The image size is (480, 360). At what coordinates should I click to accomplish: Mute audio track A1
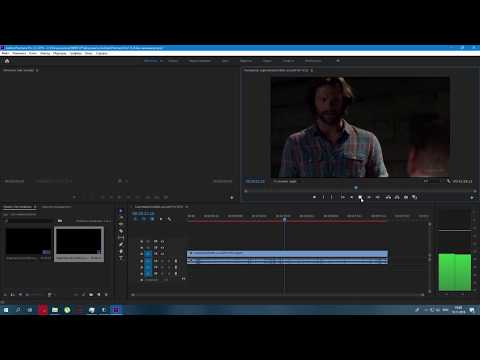coord(162,261)
